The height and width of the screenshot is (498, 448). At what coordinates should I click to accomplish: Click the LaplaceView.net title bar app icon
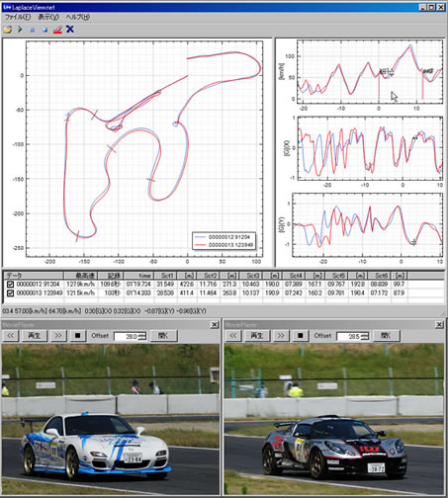6,7
